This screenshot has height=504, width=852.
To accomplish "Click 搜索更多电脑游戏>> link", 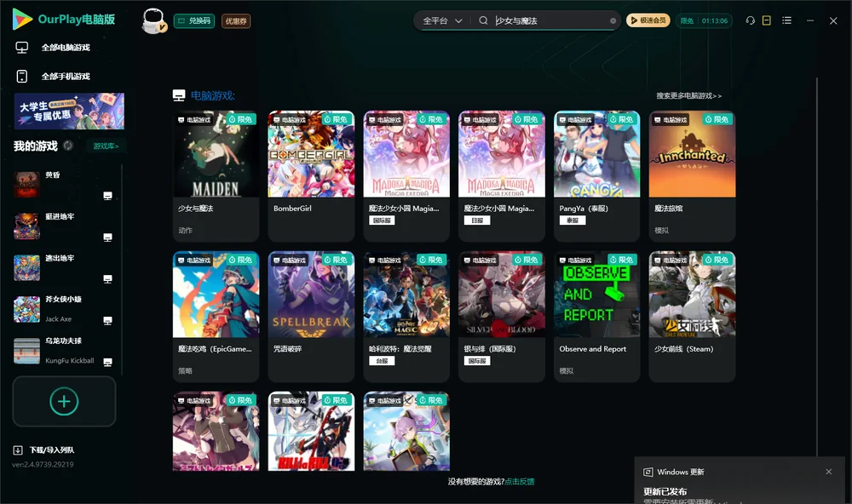I will click(689, 95).
